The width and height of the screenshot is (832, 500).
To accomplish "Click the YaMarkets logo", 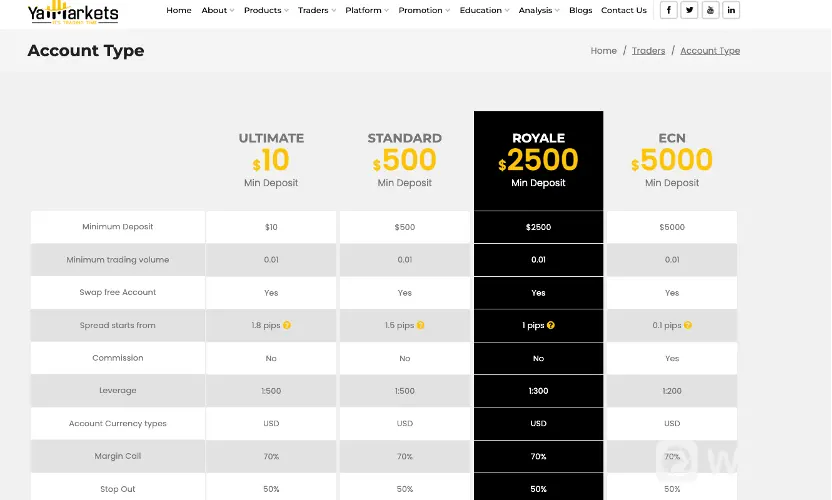I will (x=73, y=12).
